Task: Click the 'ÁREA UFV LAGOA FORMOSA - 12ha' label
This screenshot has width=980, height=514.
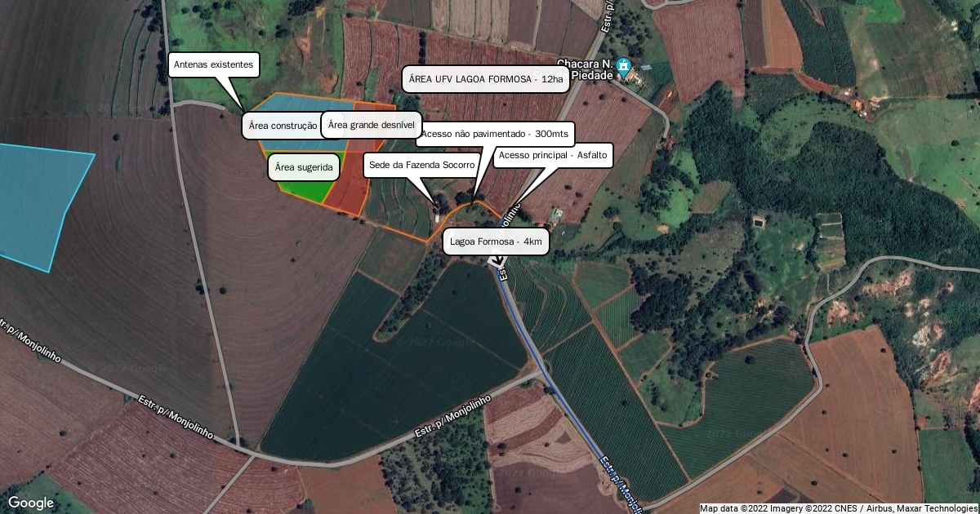Action: pyautogui.click(x=486, y=80)
